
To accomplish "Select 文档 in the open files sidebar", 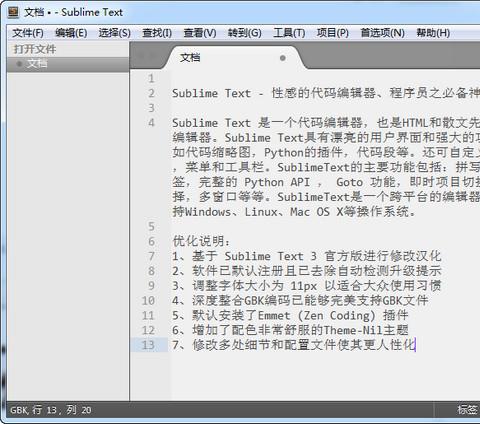I will [x=68, y=63].
